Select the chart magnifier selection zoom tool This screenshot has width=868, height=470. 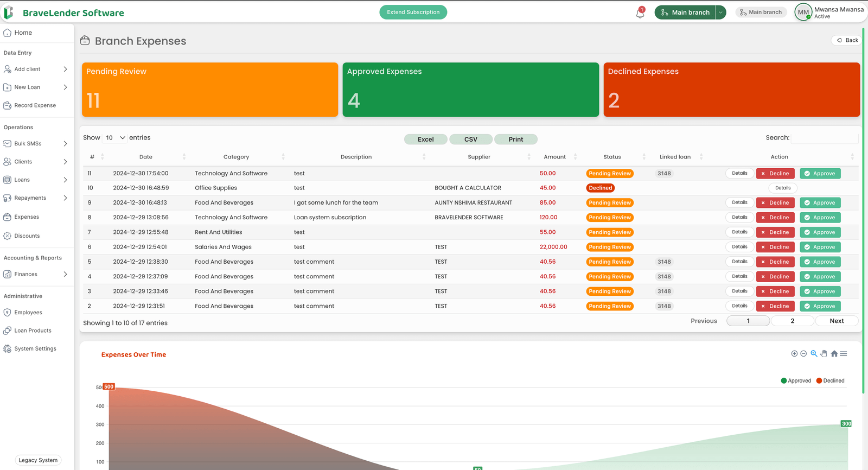click(814, 354)
